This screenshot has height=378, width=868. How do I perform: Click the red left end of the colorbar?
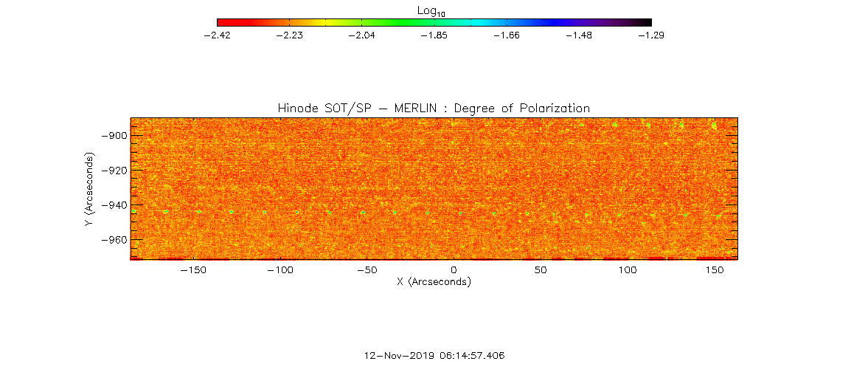point(221,22)
